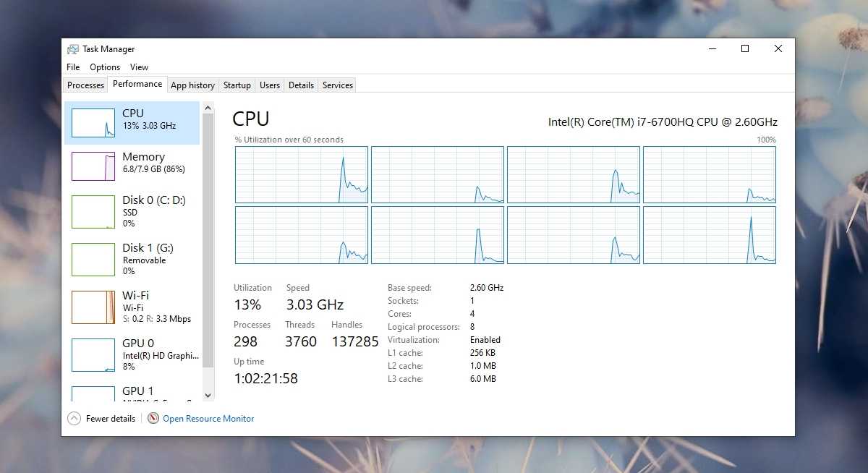Switch to the Startup tab
The image size is (868, 473).
point(237,85)
